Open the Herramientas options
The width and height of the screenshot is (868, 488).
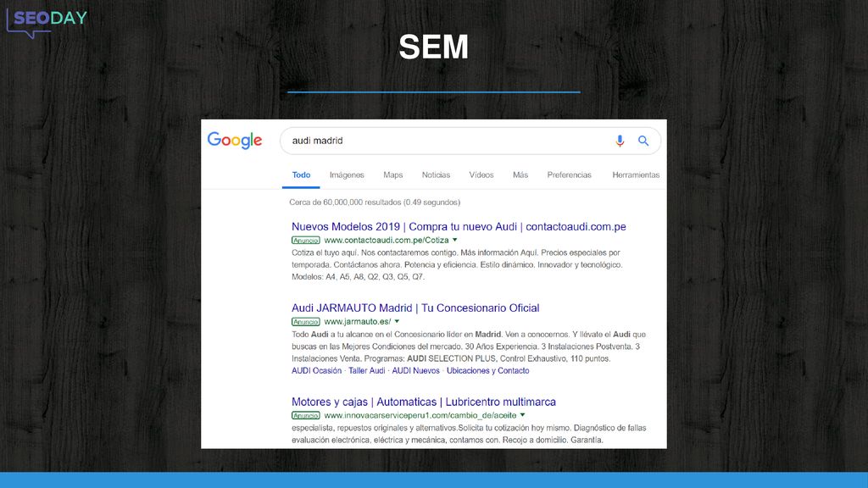coord(636,175)
